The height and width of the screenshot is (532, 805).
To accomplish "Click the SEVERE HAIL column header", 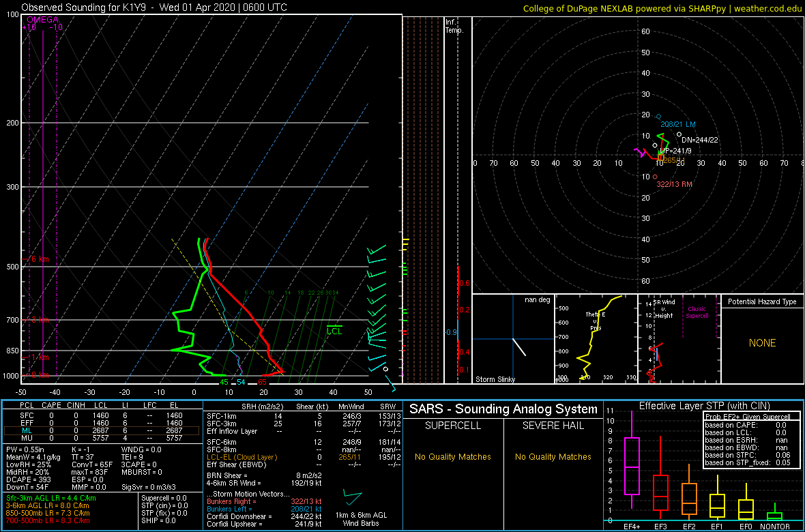I will [553, 427].
